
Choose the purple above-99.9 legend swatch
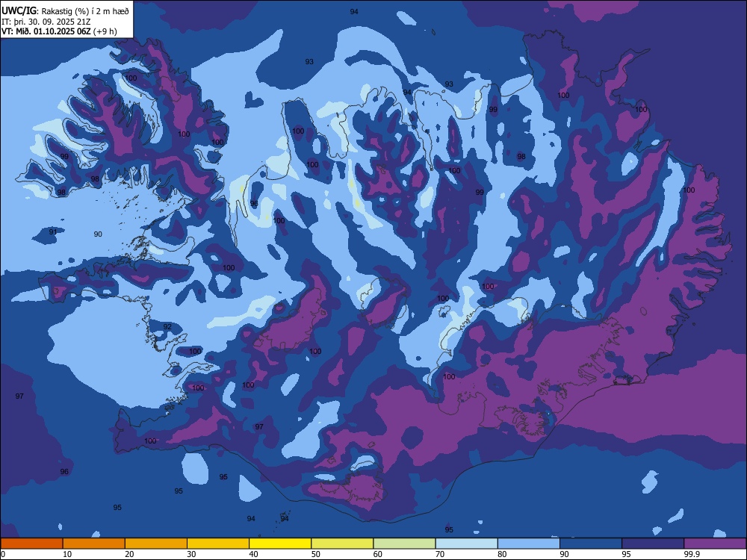pyautogui.click(x=715, y=544)
